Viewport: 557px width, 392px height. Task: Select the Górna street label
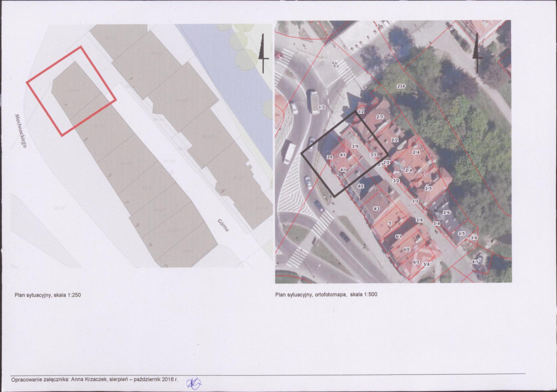pyautogui.click(x=223, y=225)
